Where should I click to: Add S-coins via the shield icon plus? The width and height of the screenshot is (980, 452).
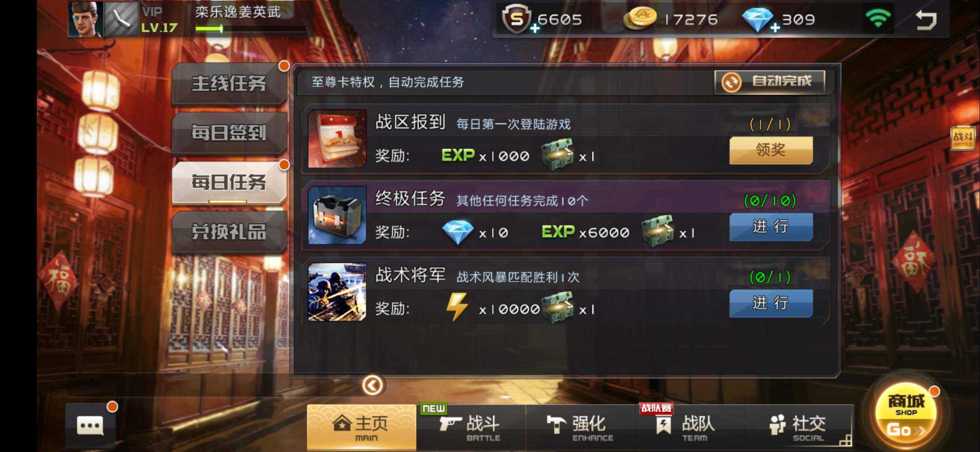[534, 28]
